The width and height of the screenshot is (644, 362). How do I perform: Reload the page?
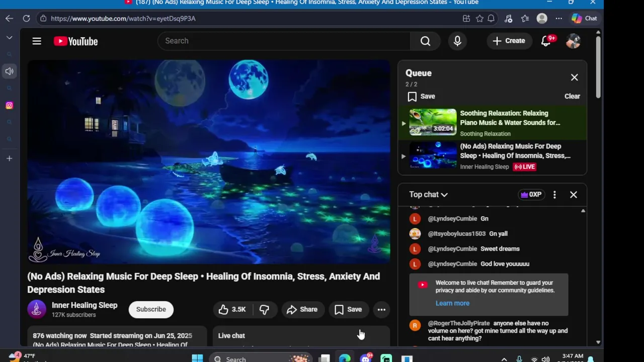(26, 18)
